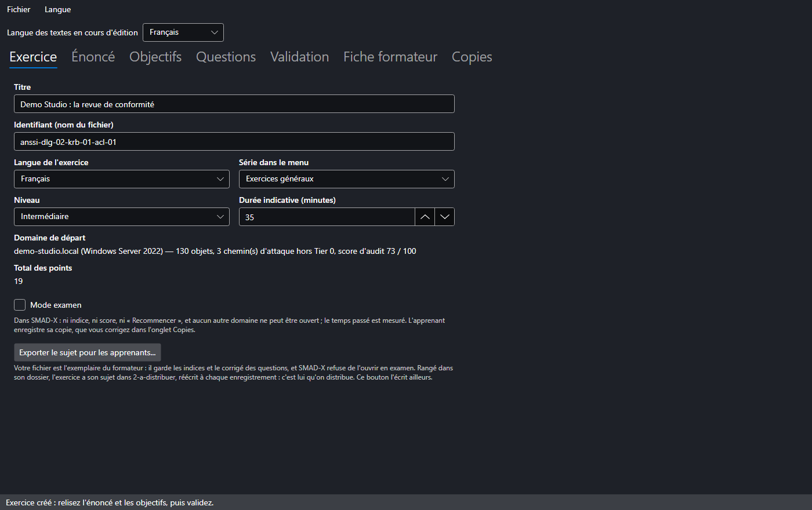Switch to the Énoncé tab
812x510 pixels.
point(93,57)
